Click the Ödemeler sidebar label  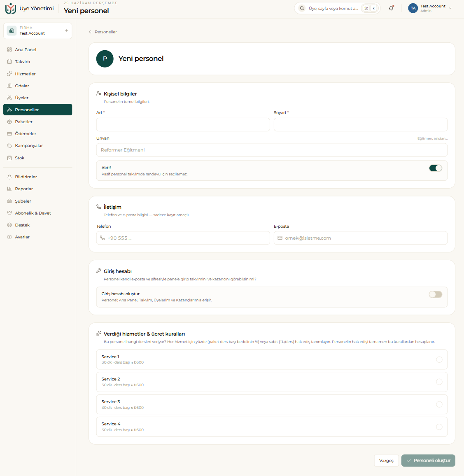(26, 133)
